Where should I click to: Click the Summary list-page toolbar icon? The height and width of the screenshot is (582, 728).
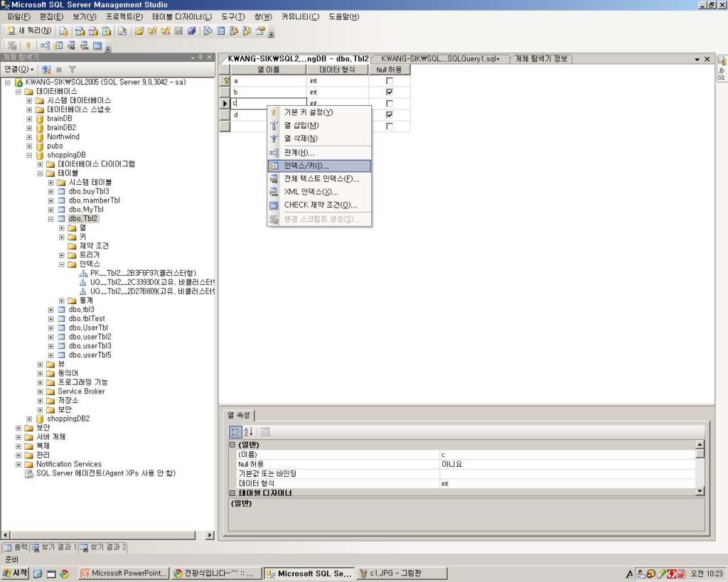221,31
